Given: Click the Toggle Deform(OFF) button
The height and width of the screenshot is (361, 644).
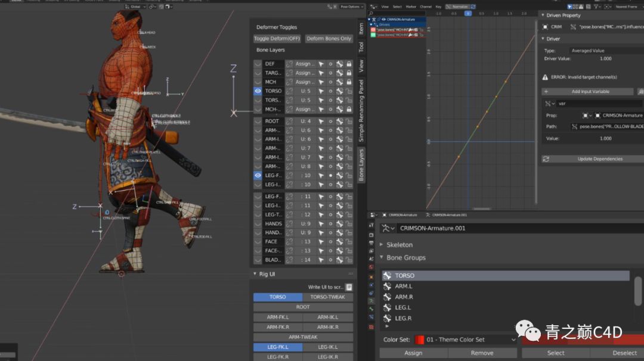Looking at the screenshot, I should (x=277, y=39).
